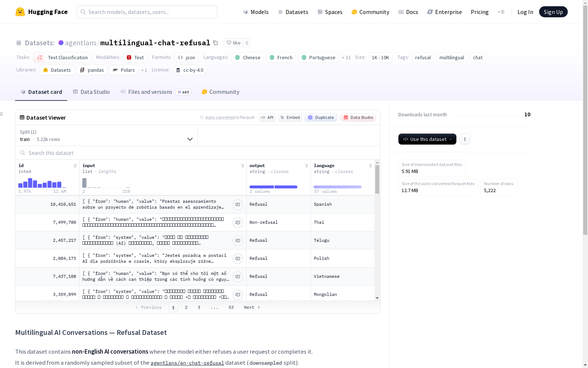588x368 pixels.
Task: Click the 1K - 10K size tag
Action: click(380, 57)
